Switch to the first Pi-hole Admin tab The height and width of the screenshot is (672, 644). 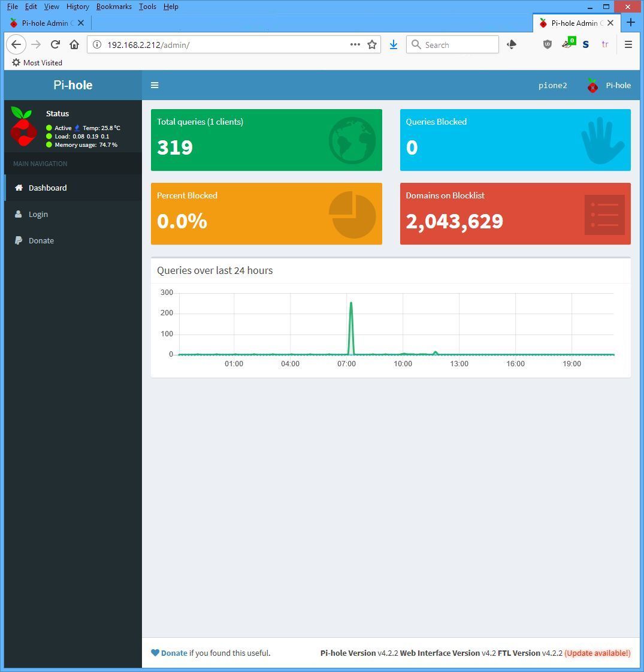pos(47,23)
